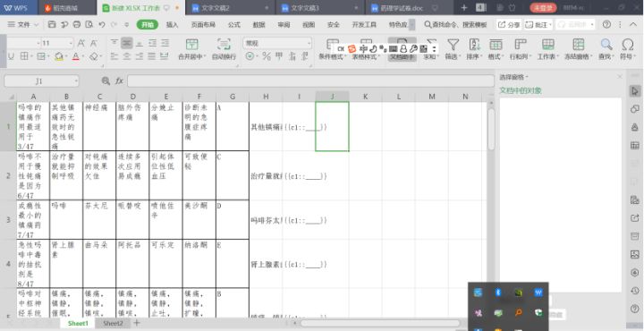The width and height of the screenshot is (644, 331).
Task: Increase font size with larger A icon
Action: click(x=81, y=43)
